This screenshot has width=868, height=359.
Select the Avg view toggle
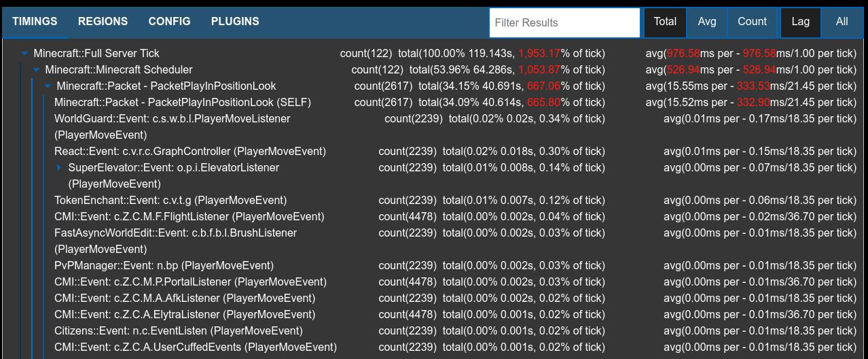pyautogui.click(x=707, y=22)
